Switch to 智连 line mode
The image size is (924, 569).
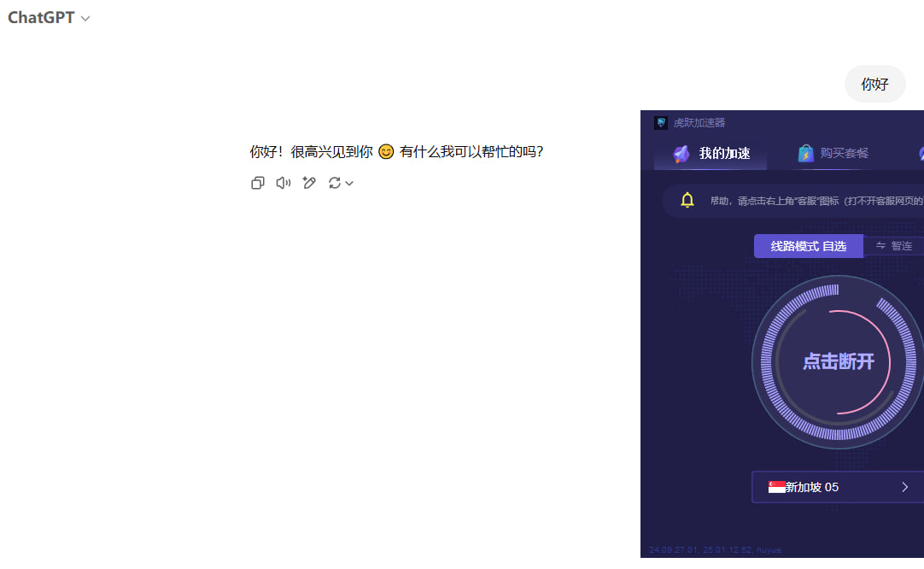[894, 246]
